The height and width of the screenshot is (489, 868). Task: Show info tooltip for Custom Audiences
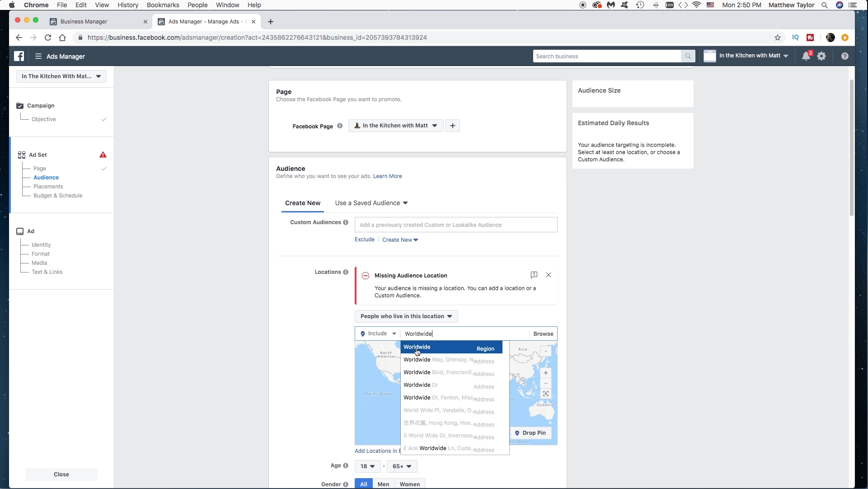coord(346,222)
